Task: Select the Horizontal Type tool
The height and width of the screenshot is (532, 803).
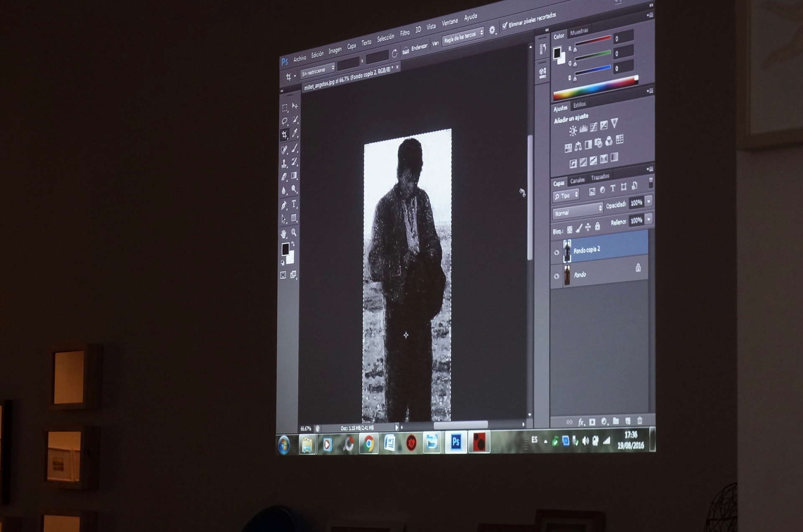Action: [x=294, y=204]
